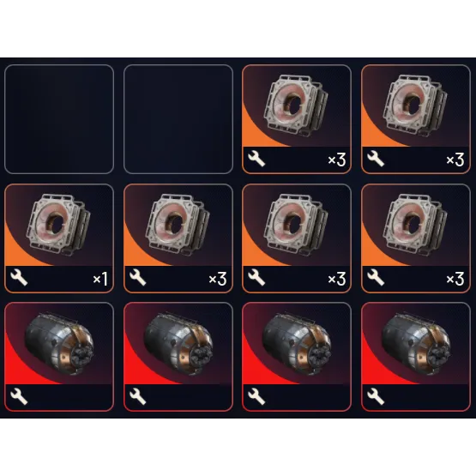Click wrench icon on middle-row third ring item
Screen dimensions: 476x476
point(256,278)
